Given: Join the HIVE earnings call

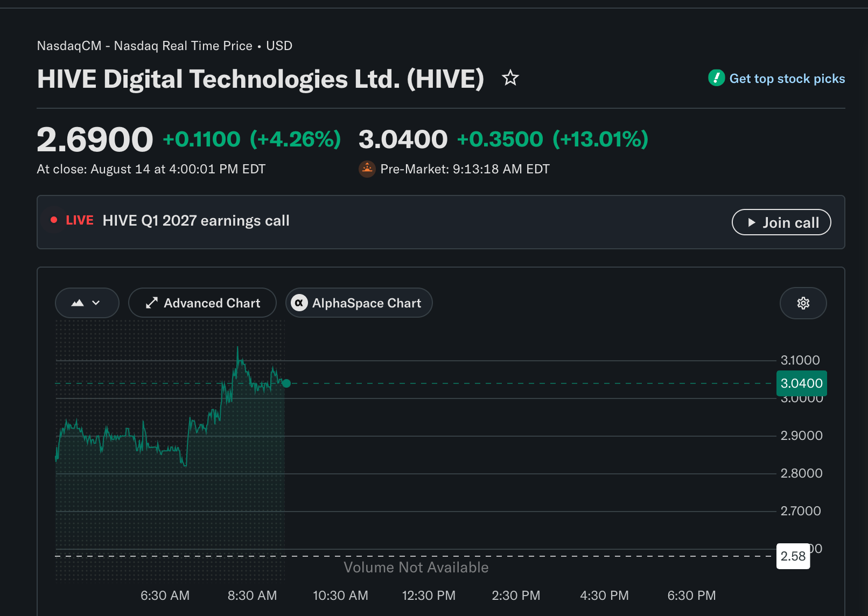Looking at the screenshot, I should [781, 222].
